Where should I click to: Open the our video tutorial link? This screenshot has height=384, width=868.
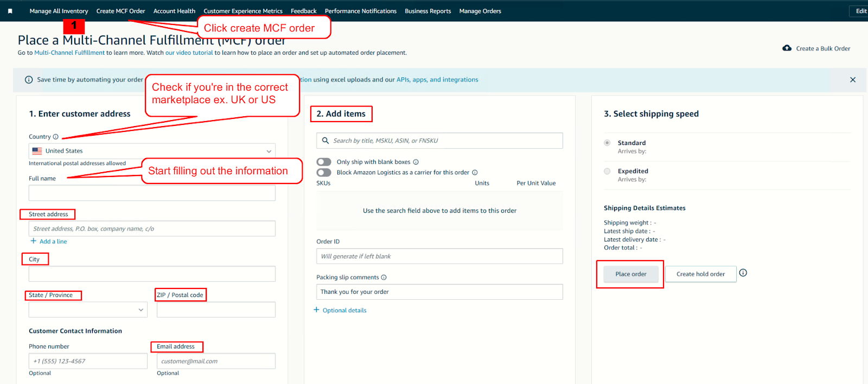tap(189, 53)
